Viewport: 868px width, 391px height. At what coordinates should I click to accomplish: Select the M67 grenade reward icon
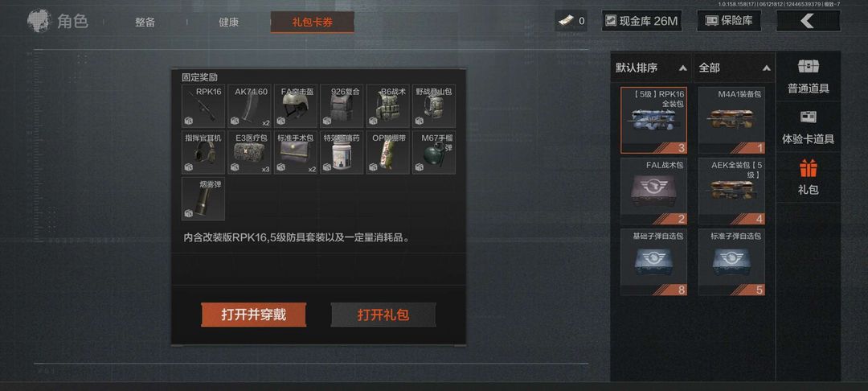point(434,152)
